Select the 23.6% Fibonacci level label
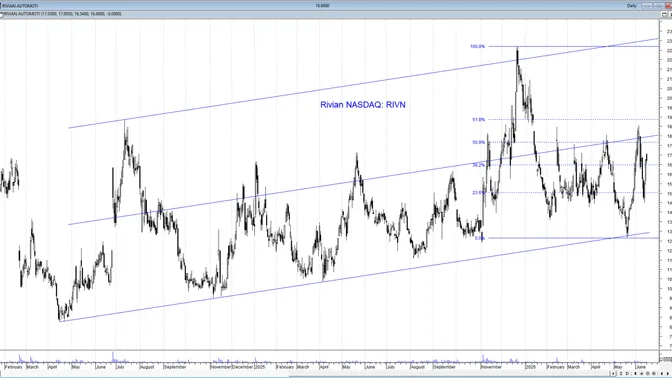 (x=478, y=193)
